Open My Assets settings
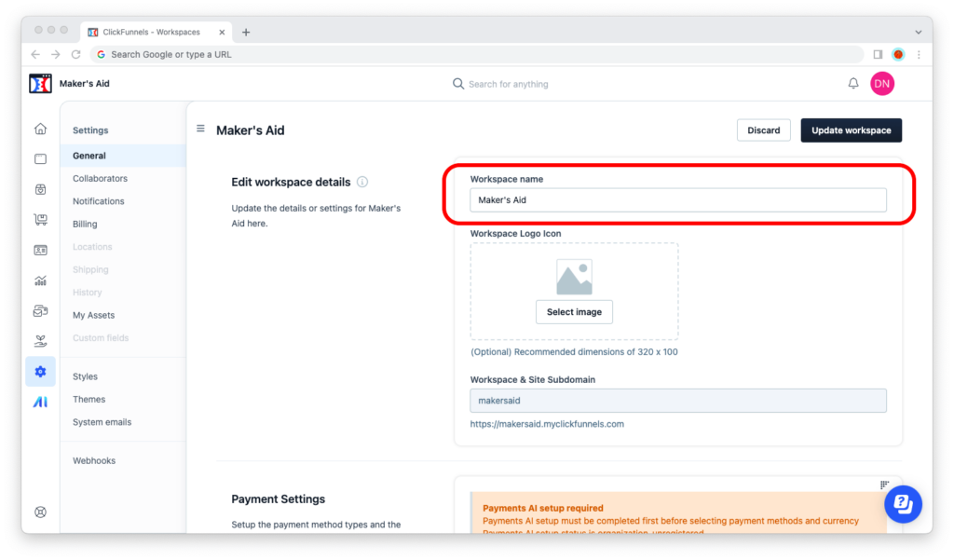 coord(93,315)
